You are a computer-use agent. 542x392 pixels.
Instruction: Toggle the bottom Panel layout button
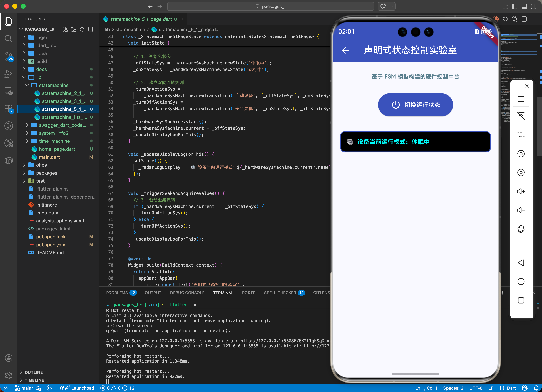pyautogui.click(x=524, y=7)
